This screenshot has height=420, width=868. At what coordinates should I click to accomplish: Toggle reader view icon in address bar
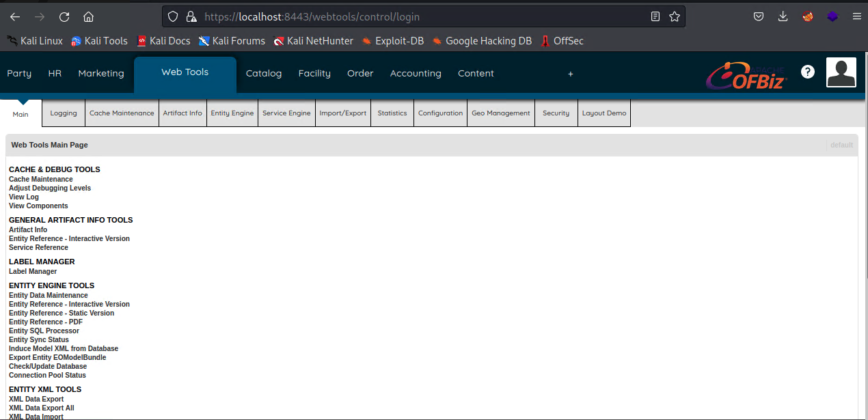pos(655,16)
